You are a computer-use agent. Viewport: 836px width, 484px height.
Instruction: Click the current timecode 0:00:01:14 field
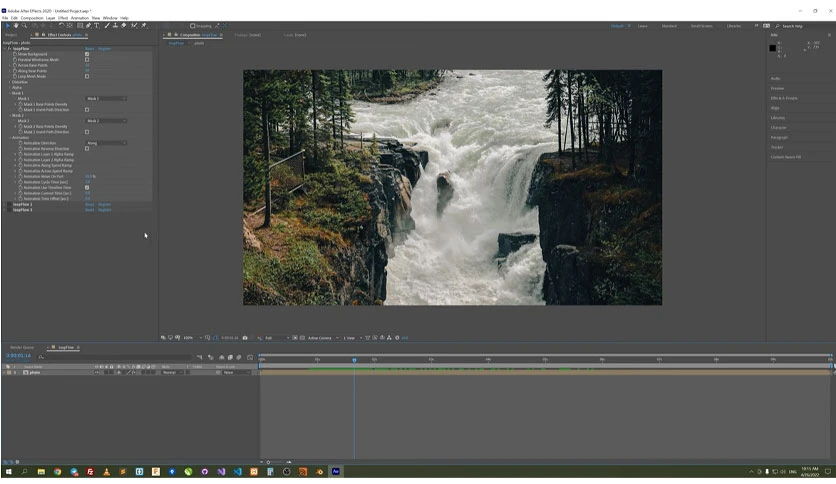18,356
